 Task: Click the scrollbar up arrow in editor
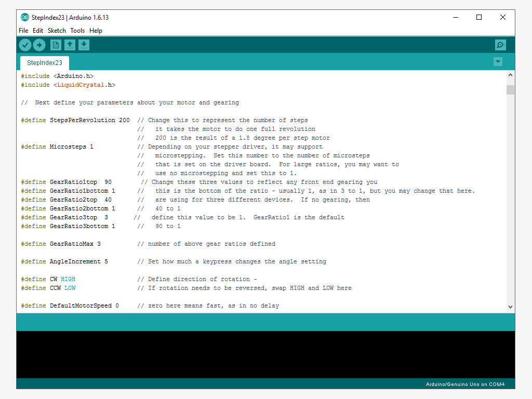coord(510,75)
